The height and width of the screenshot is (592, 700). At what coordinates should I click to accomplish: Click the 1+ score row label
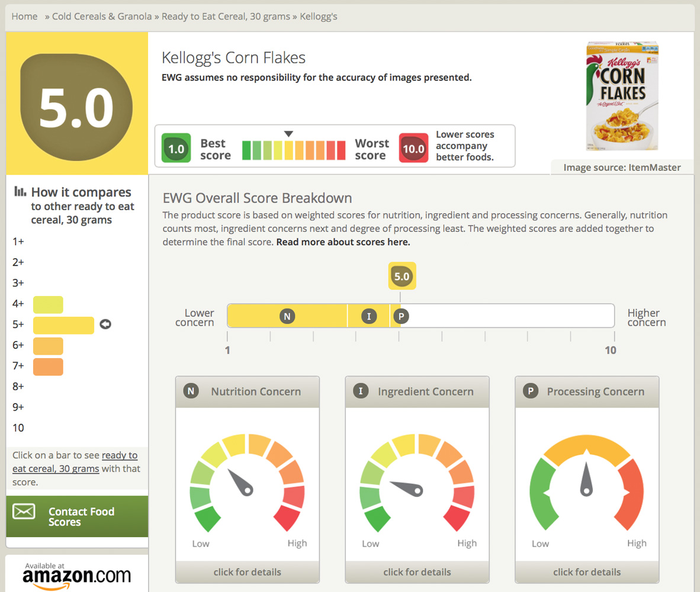pos(18,242)
